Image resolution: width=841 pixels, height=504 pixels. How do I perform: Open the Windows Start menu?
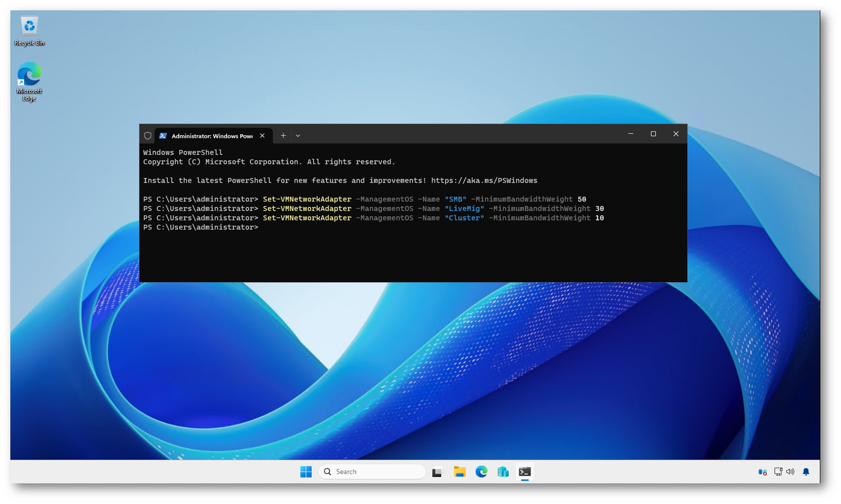coord(306,472)
